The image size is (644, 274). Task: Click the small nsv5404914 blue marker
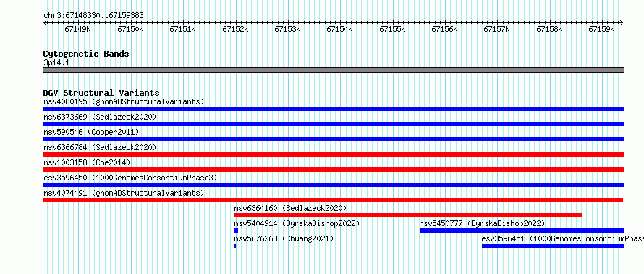pyautogui.click(x=236, y=231)
